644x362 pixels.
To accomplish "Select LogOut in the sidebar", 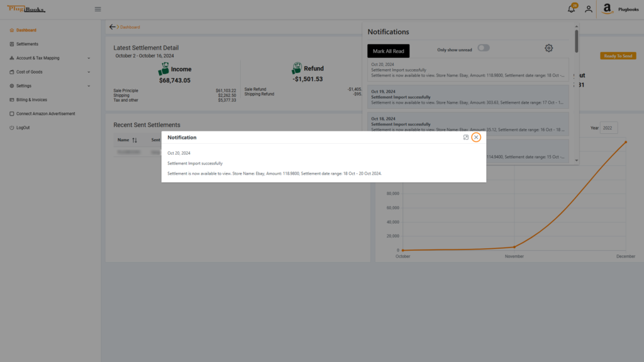I will (23, 128).
